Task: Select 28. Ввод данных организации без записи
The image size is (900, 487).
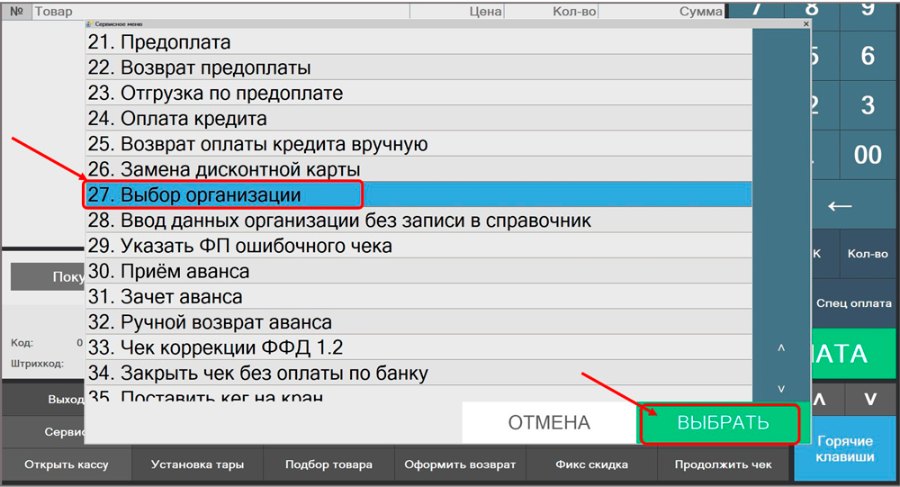Action: [x=418, y=220]
